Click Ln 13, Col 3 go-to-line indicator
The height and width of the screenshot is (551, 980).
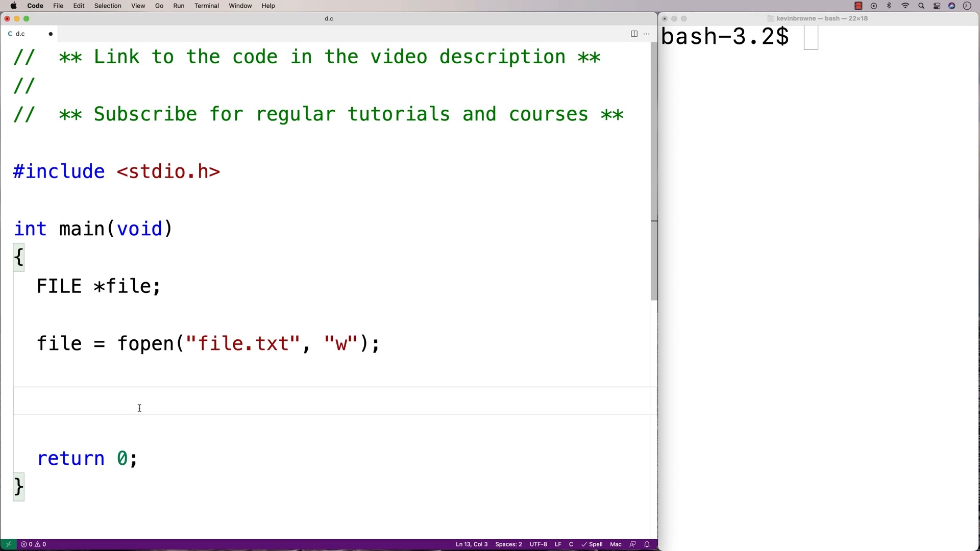[472, 544]
